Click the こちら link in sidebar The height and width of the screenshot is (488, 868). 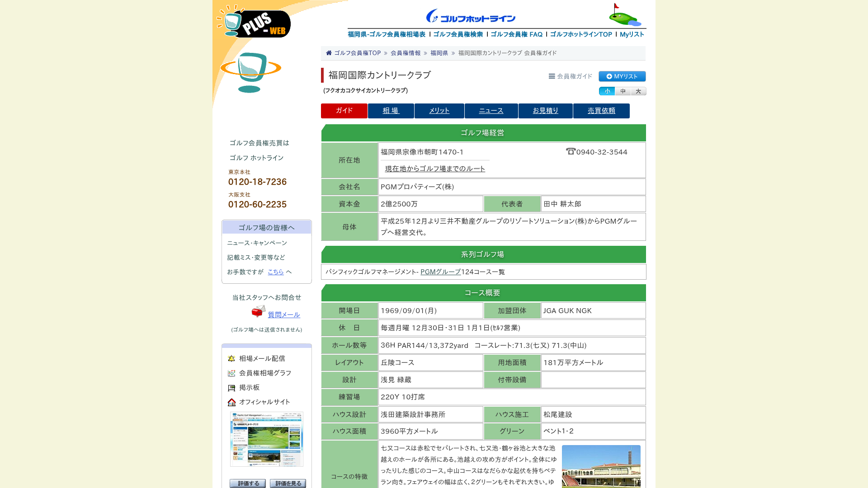tap(276, 272)
